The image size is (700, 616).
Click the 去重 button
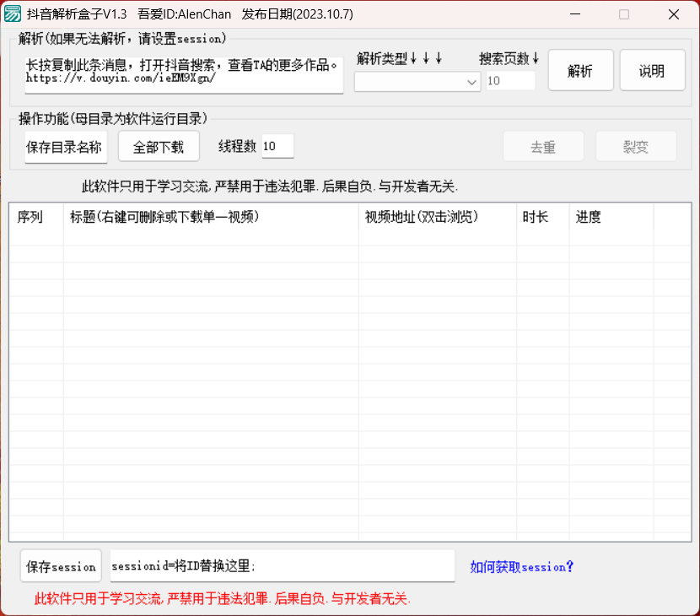pos(543,147)
